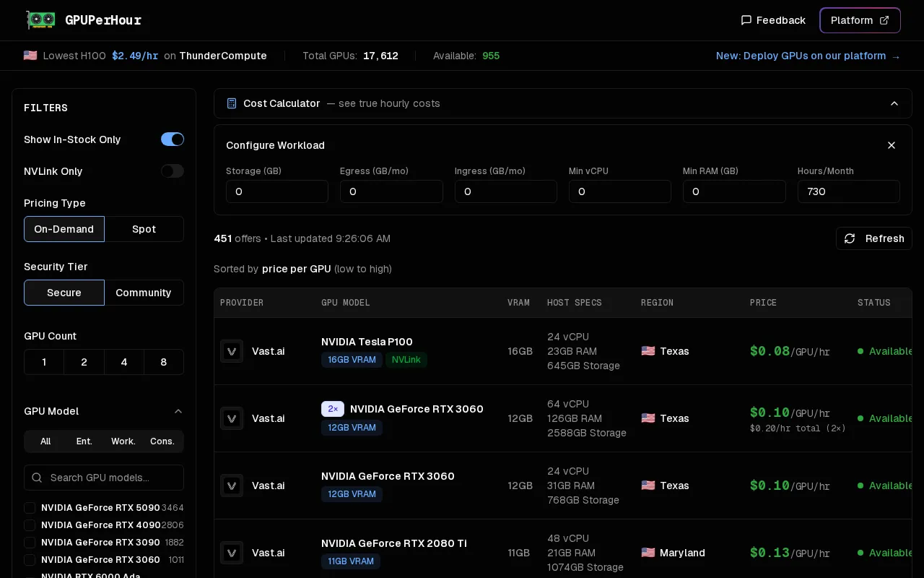Click the NVIDIA Tesla P100 model name
The width and height of the screenshot is (924, 578).
(367, 342)
